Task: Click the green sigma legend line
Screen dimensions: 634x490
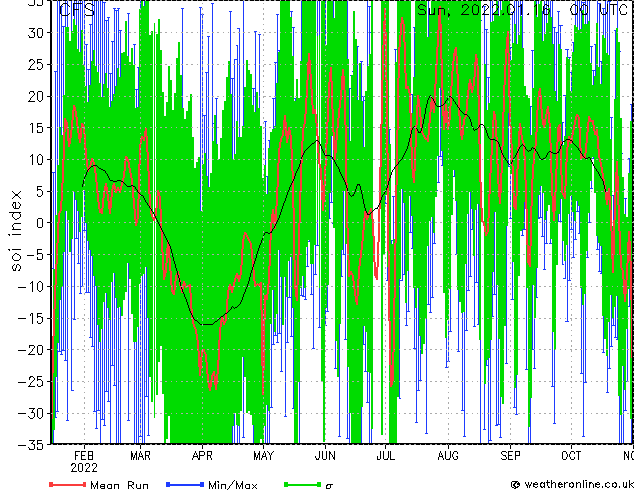Action: coord(302,484)
